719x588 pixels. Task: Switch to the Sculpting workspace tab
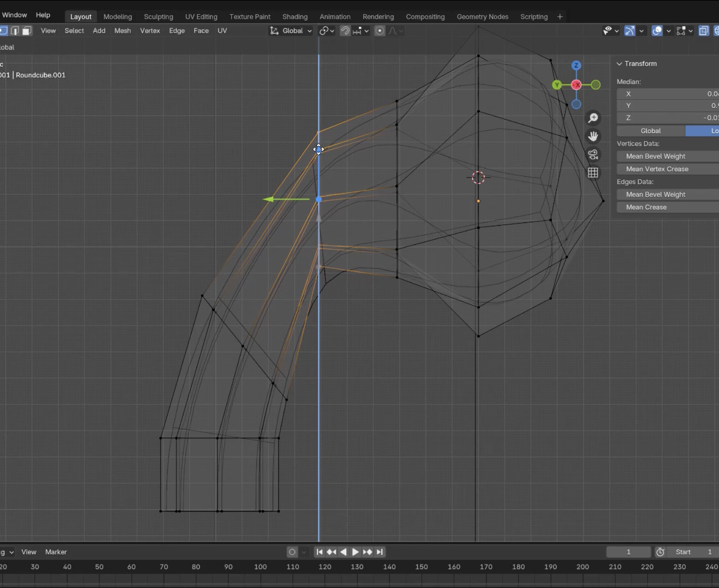(158, 17)
